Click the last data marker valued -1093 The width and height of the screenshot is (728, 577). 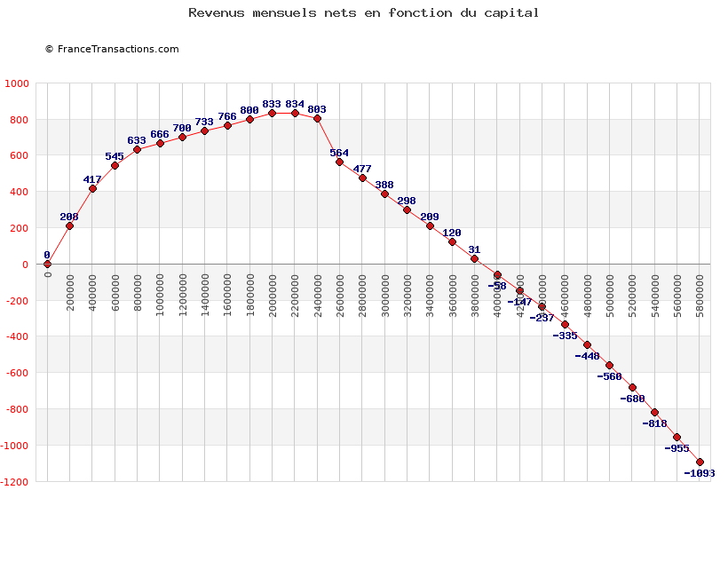coord(700,462)
